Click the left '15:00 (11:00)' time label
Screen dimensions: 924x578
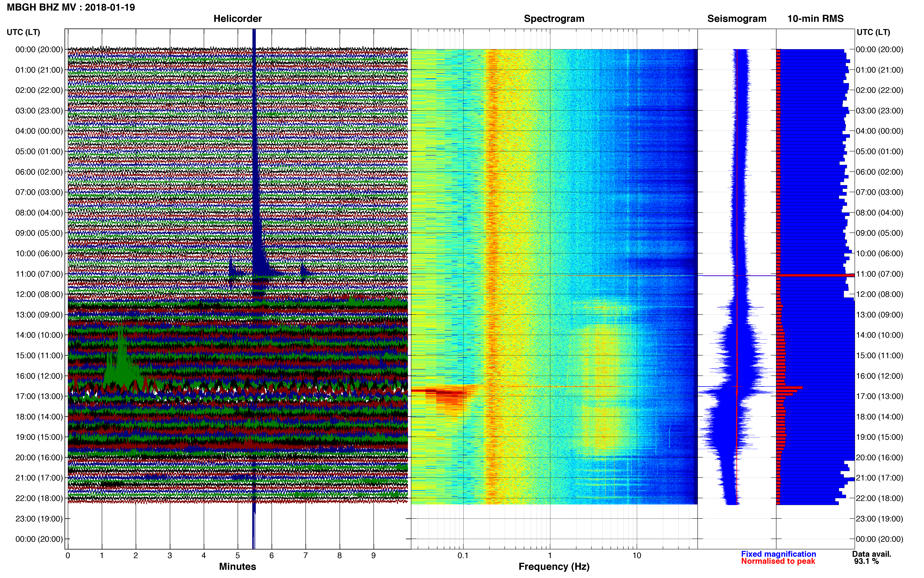pos(39,355)
